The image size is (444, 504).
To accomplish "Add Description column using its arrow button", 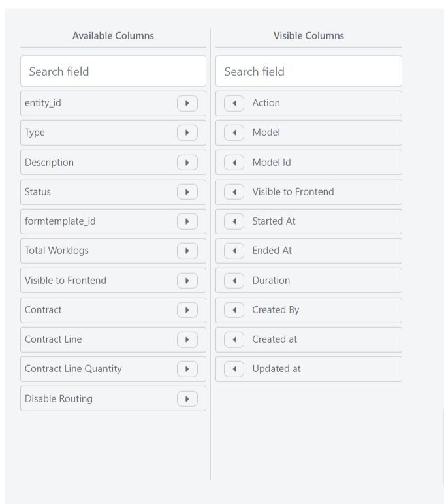I will click(187, 163).
